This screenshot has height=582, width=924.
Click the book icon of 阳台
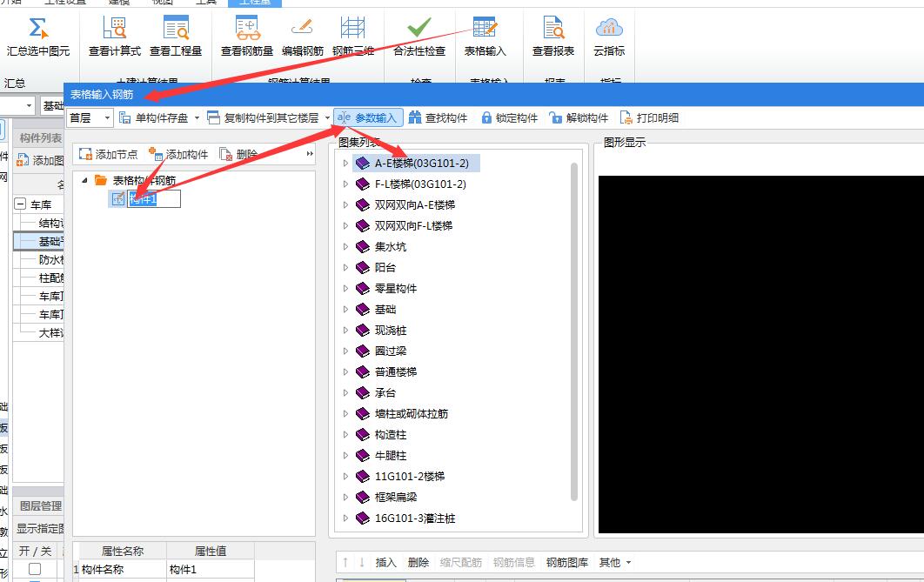(x=363, y=267)
